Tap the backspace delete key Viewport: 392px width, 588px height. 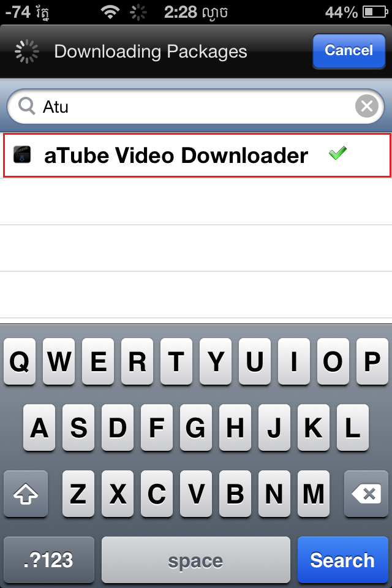[366, 494]
